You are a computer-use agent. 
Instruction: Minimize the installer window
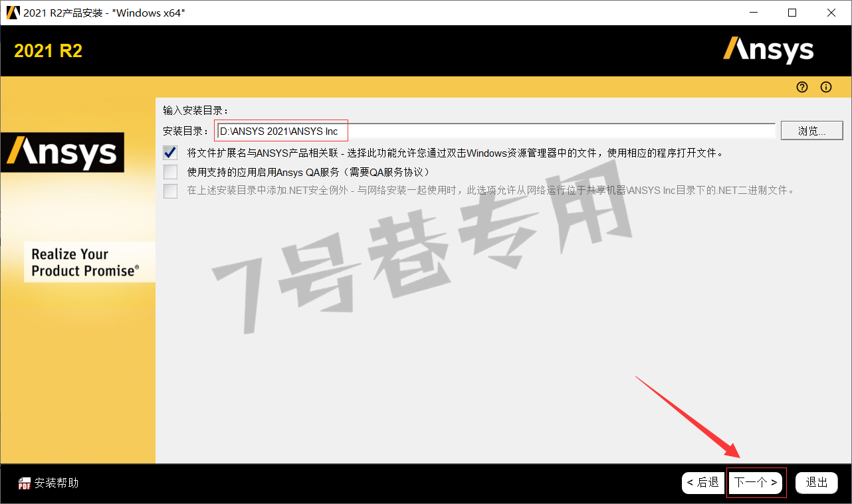[x=754, y=13]
